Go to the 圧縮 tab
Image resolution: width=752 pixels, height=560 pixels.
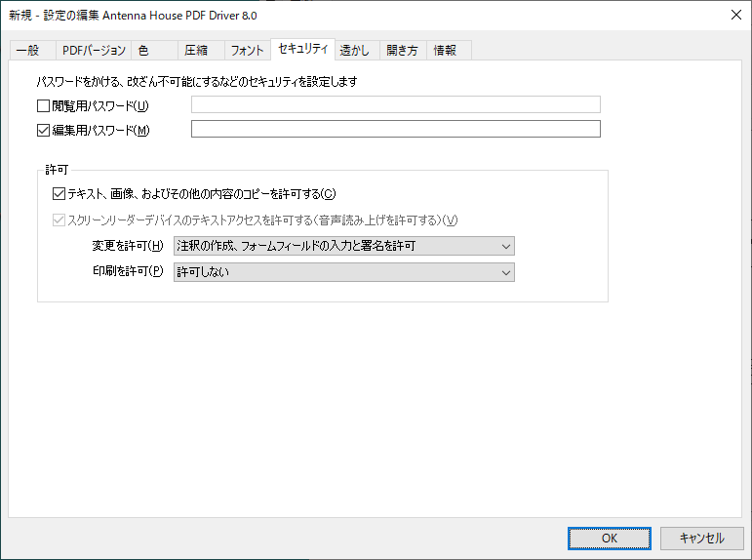coord(201,51)
